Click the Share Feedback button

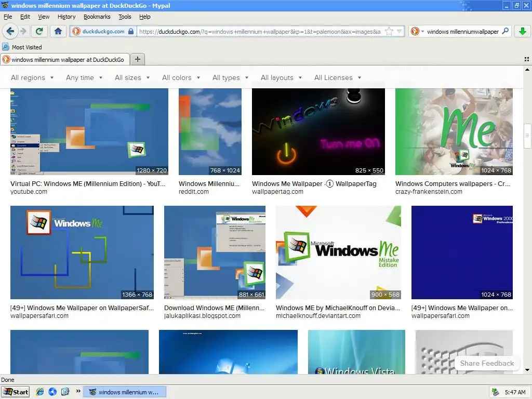pyautogui.click(x=487, y=363)
